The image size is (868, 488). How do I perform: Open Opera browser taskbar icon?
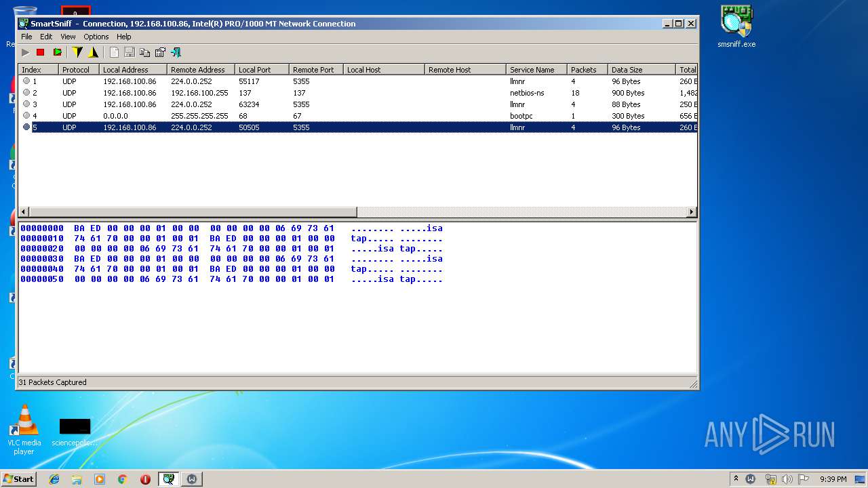point(145,479)
